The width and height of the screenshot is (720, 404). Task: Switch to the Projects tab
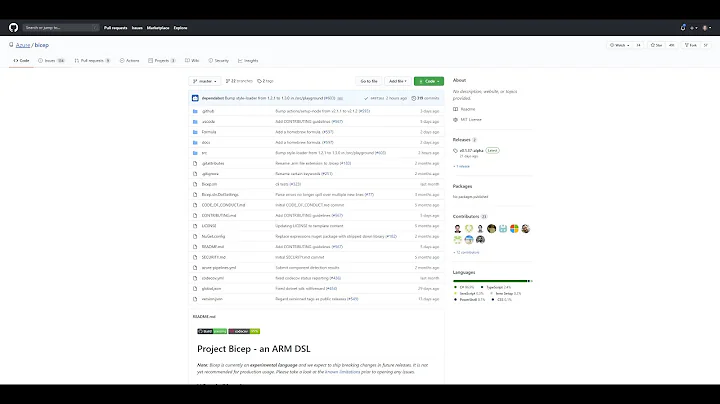tap(162, 61)
